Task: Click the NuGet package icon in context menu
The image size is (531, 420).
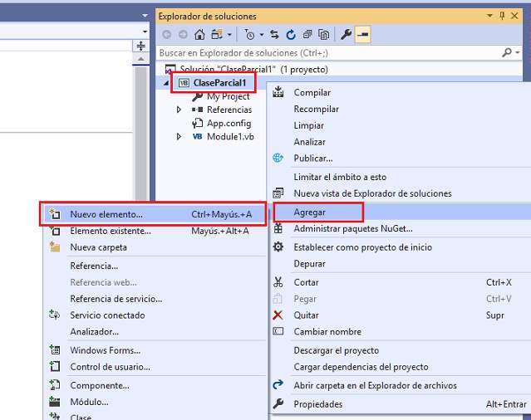Action: pyautogui.click(x=278, y=228)
